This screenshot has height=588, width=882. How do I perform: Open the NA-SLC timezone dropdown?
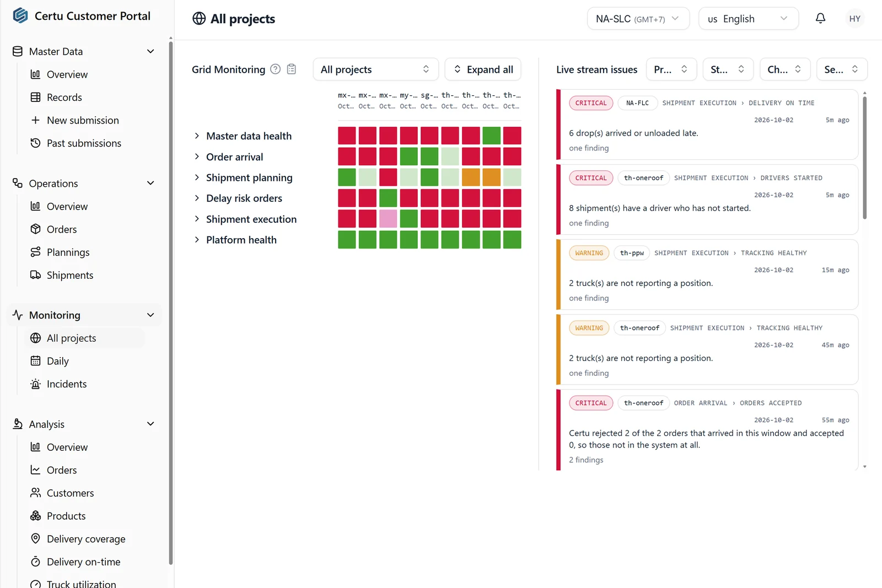point(638,19)
